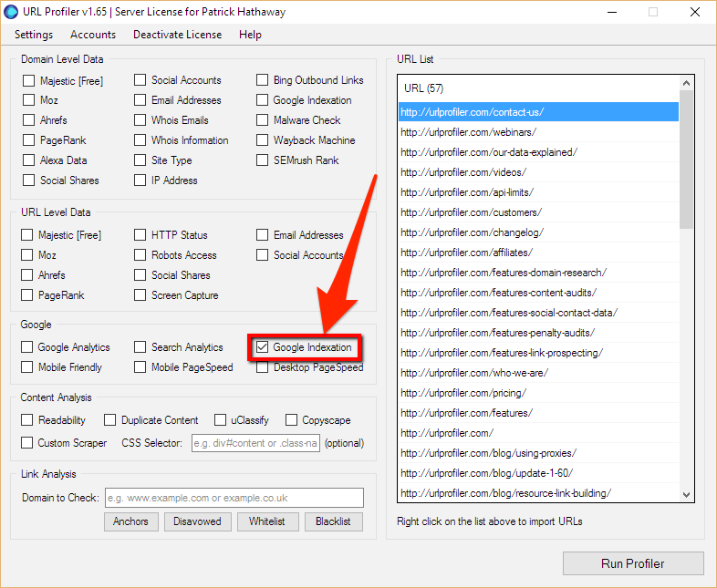The height and width of the screenshot is (588, 717).
Task: Open the Help menu
Action: [x=250, y=35]
